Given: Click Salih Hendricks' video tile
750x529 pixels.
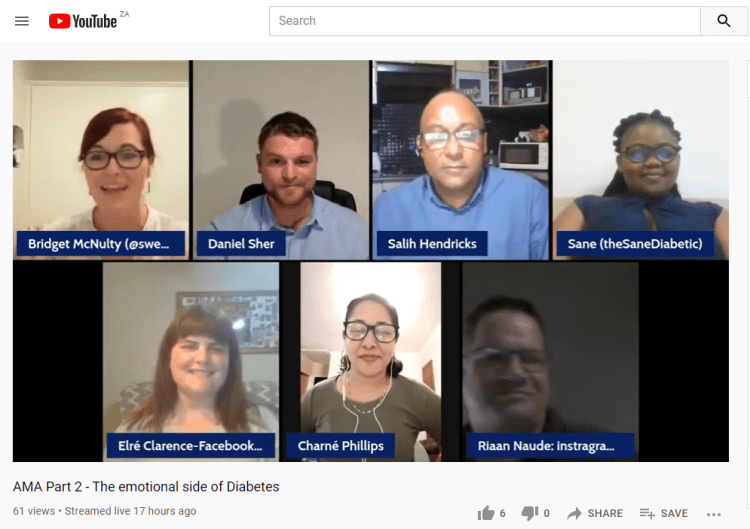Looking at the screenshot, I should tap(461, 160).
